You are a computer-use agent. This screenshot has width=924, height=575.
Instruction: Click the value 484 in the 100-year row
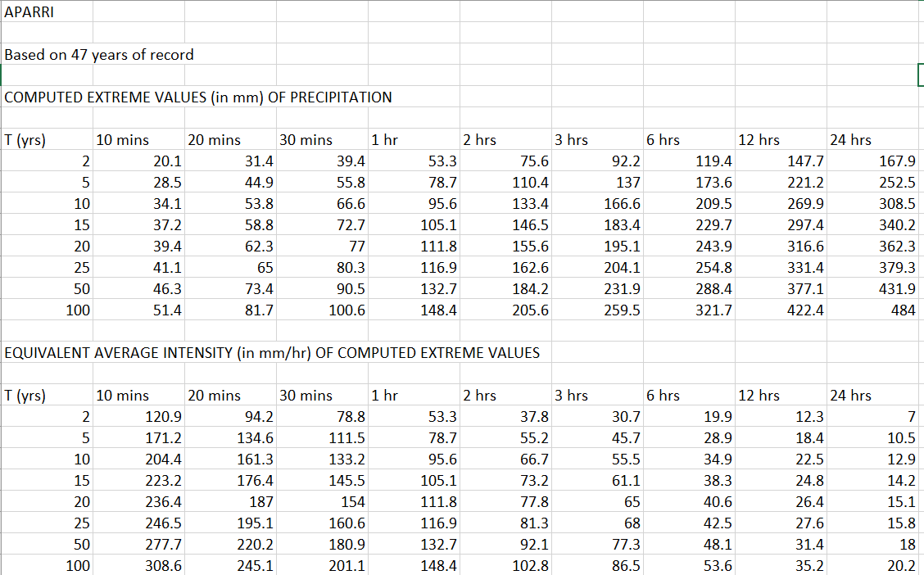tap(901, 310)
